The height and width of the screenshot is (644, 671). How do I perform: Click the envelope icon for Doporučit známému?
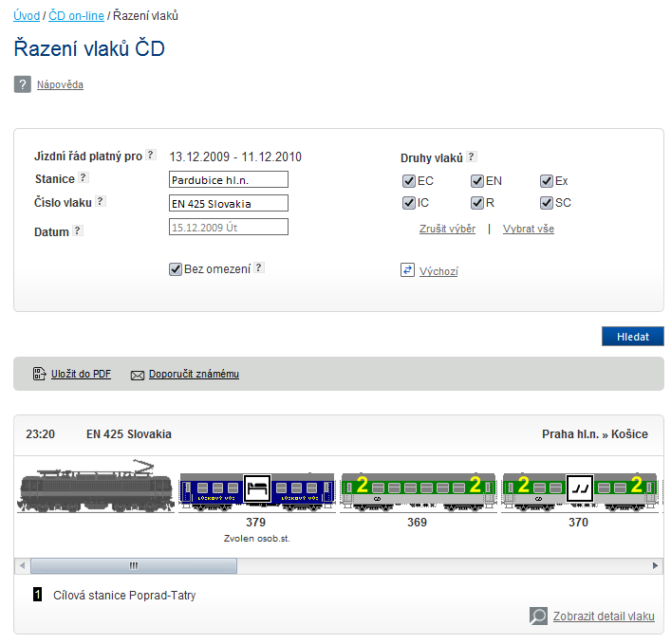coord(137,375)
